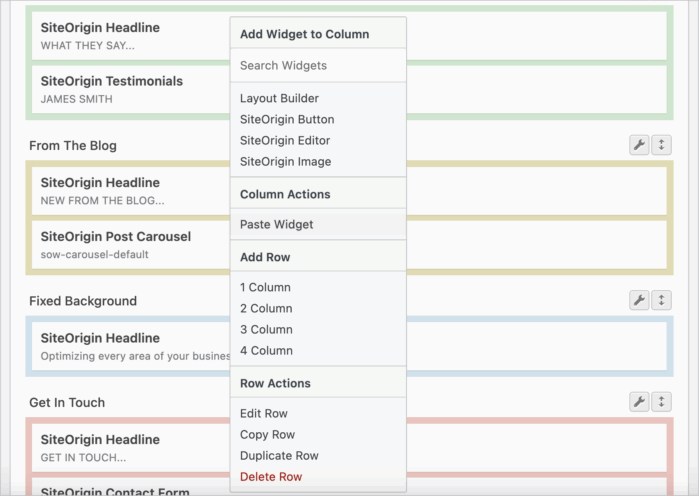
Task: Focus the Search Widgets field
Action: click(318, 66)
